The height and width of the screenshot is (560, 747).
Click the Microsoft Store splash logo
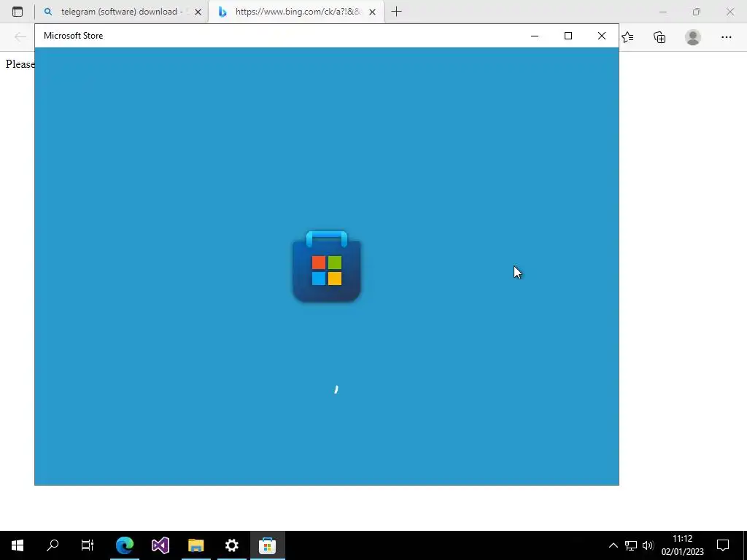(327, 267)
